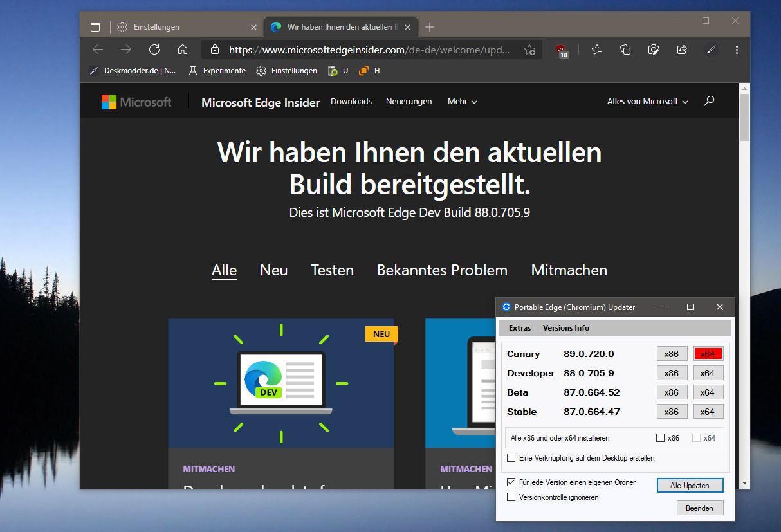This screenshot has height=532, width=781.
Task: Click the search magnifier on Microsoft page
Action: click(709, 101)
